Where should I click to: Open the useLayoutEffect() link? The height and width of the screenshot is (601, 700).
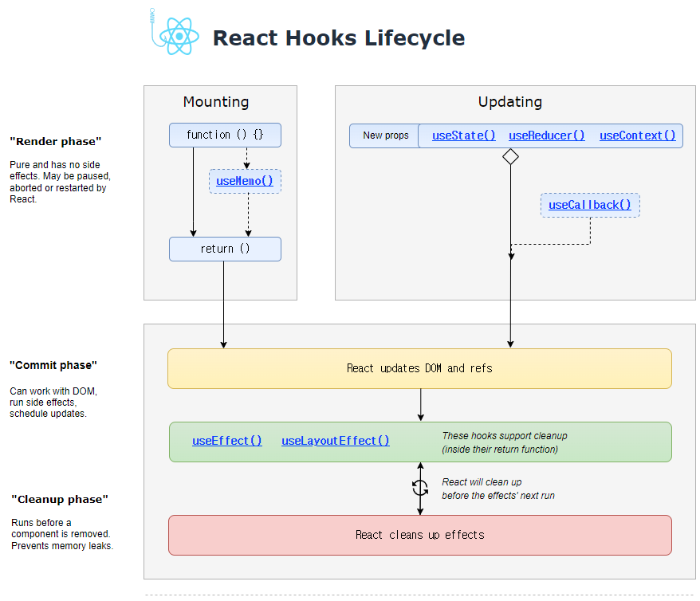[336, 440]
